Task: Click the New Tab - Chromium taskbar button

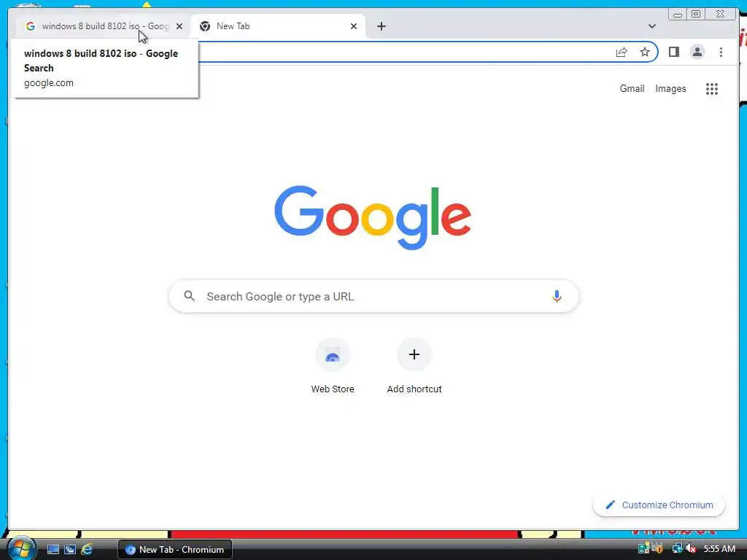Action: (175, 550)
